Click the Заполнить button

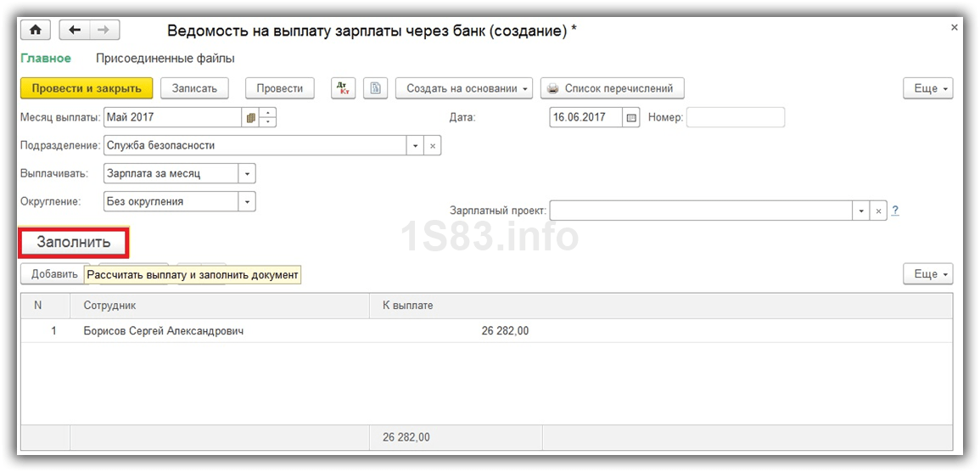[74, 243]
